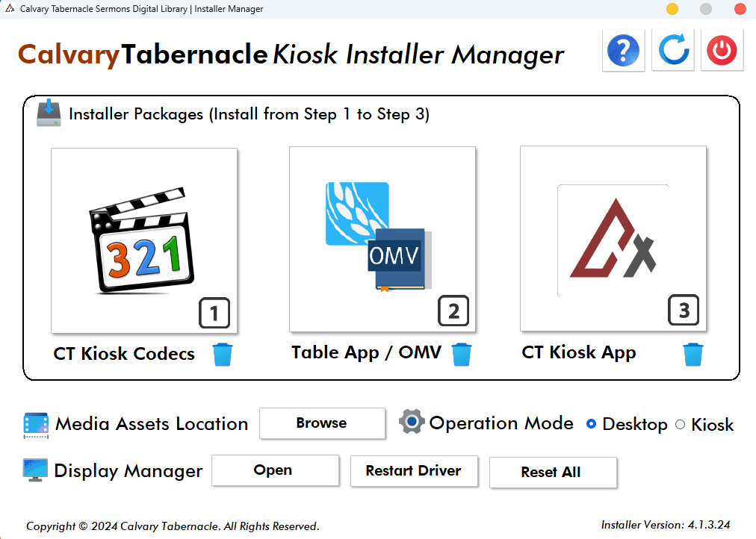Delete CT Kiosk Codecs using trash icon
The height and width of the screenshot is (539, 756).
pyautogui.click(x=223, y=354)
